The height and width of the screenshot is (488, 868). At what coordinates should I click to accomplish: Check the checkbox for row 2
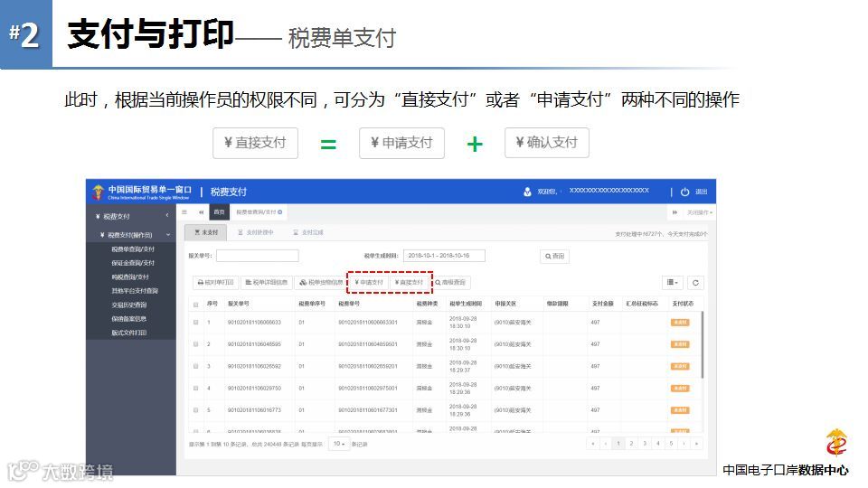[195, 344]
